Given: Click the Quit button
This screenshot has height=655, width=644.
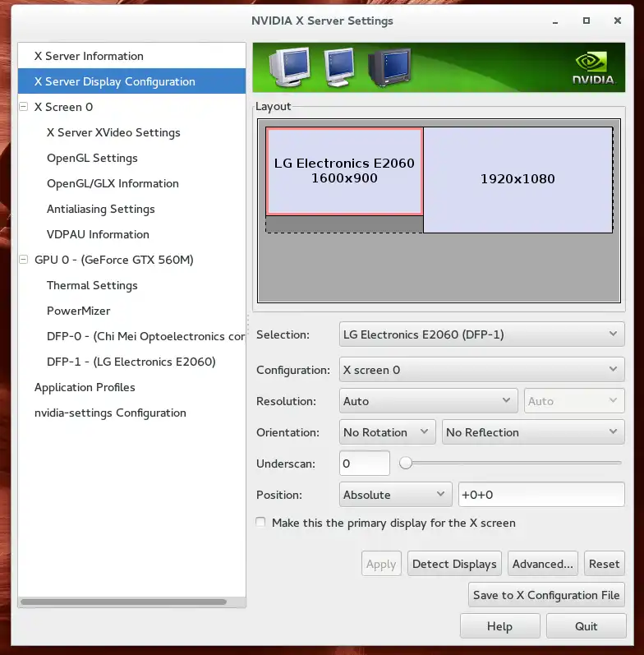Looking at the screenshot, I should click(x=586, y=625).
